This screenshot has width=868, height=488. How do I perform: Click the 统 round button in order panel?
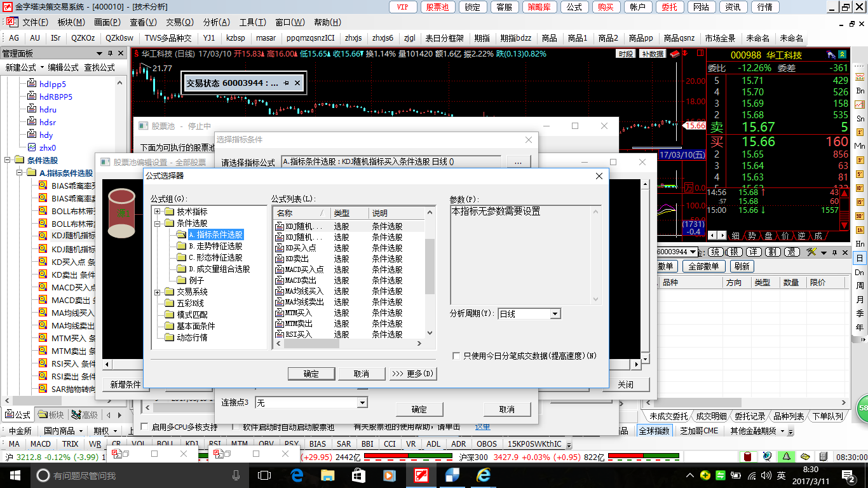(x=714, y=252)
